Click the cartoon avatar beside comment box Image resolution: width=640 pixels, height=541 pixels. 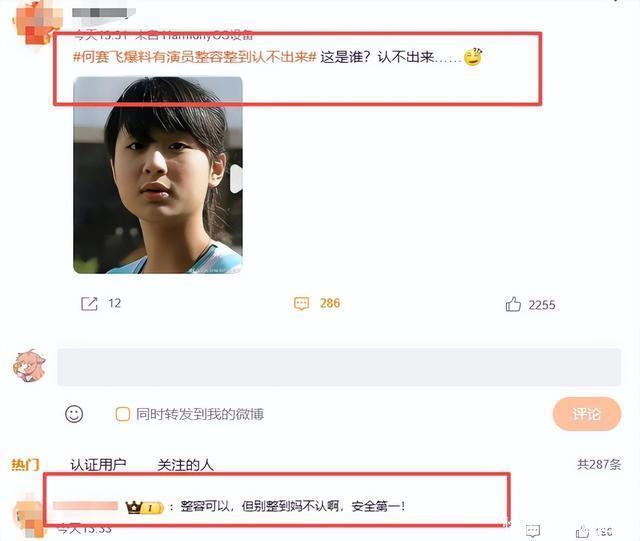pos(29,366)
